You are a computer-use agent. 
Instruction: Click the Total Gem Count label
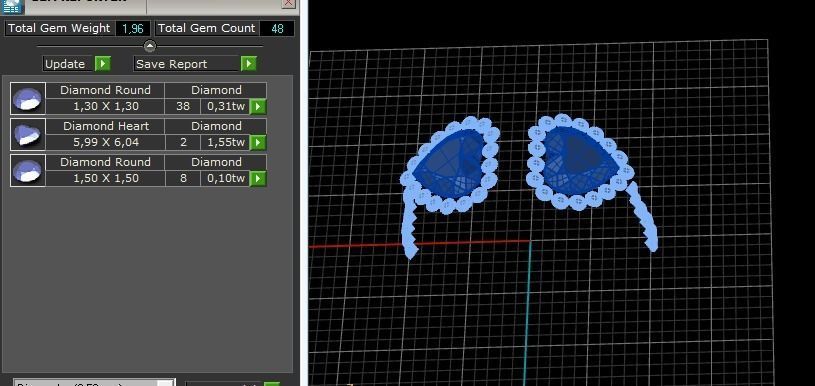point(206,28)
